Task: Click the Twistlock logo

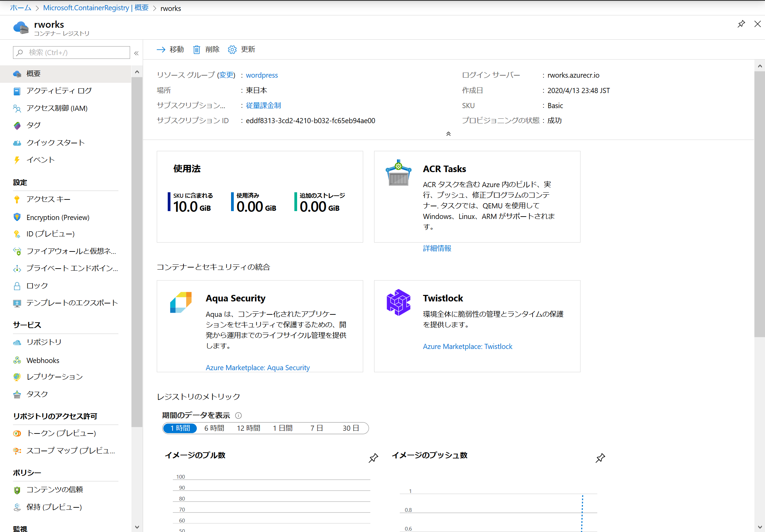Action: 398,302
